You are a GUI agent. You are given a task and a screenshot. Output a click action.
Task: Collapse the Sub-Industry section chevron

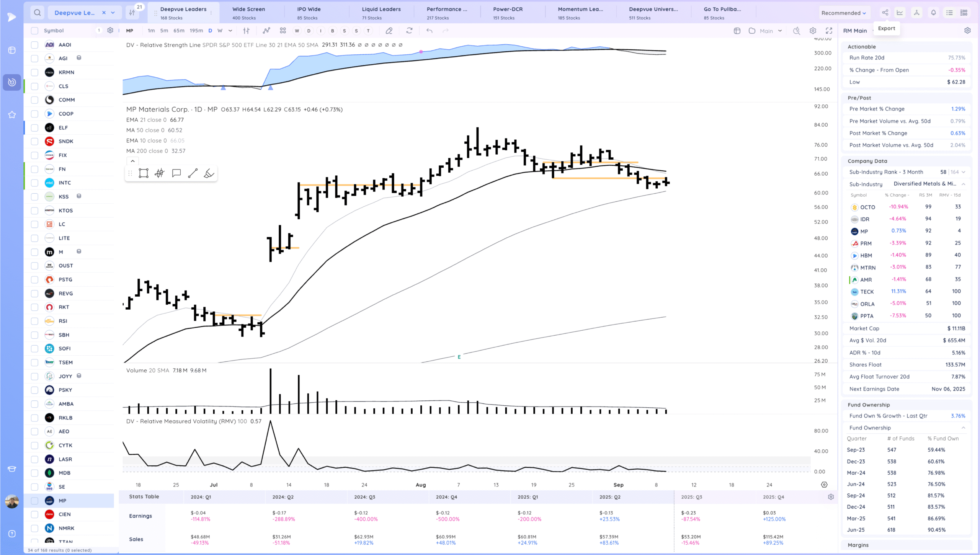pos(963,184)
